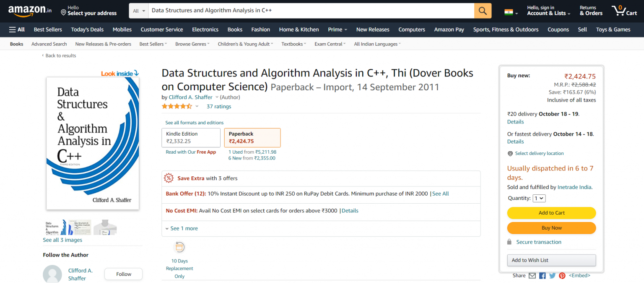
Task: Expand the search category All dropdown
Action: (x=139, y=11)
